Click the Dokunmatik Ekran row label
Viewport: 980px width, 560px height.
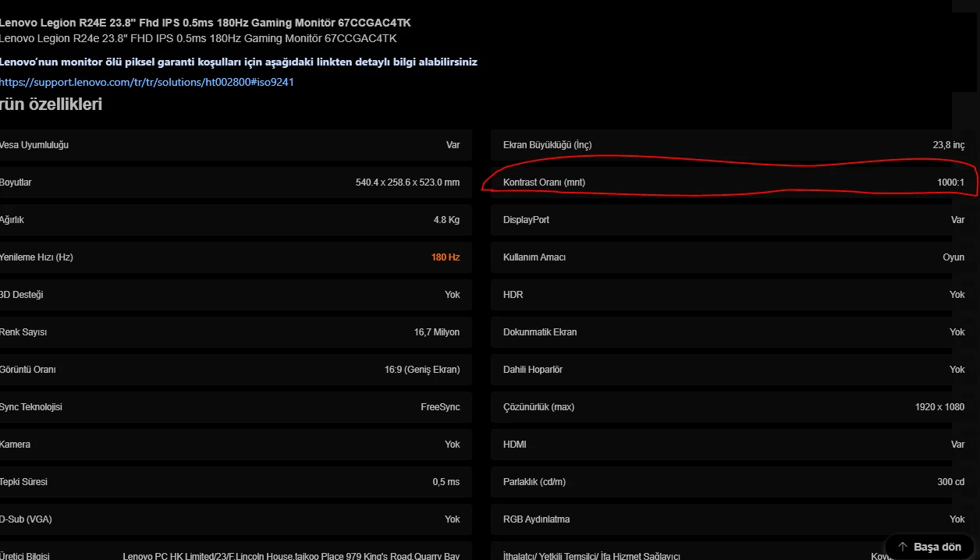tap(540, 332)
